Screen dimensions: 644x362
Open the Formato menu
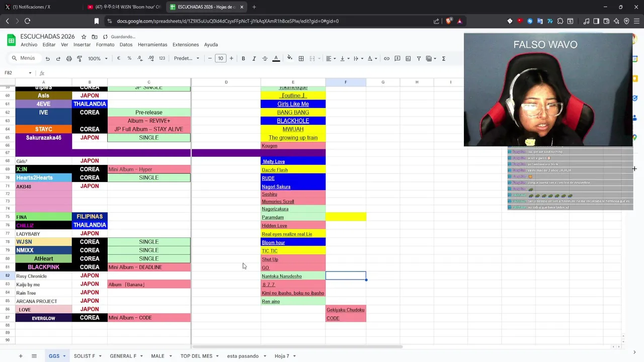point(105,45)
